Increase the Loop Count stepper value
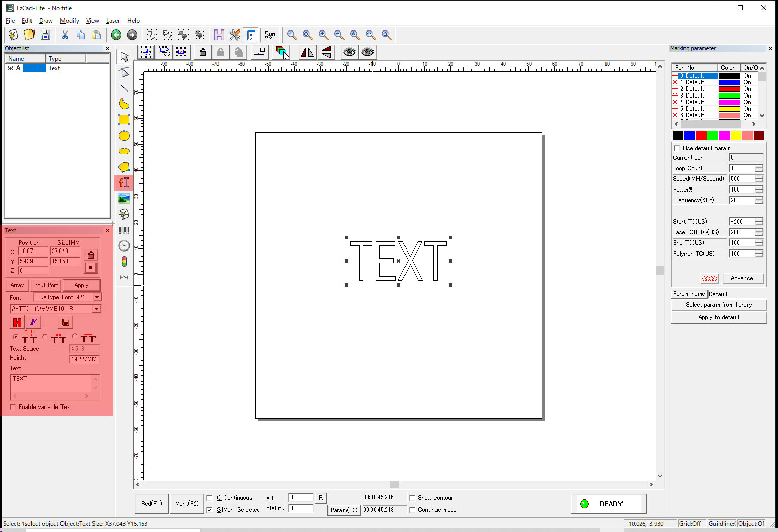The width and height of the screenshot is (778, 532). pyautogui.click(x=759, y=166)
